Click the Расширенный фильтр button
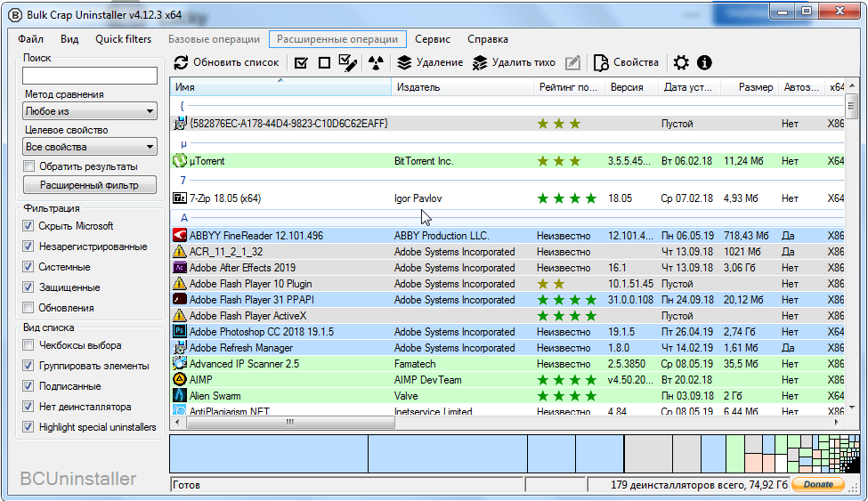868x501 pixels. (x=90, y=185)
